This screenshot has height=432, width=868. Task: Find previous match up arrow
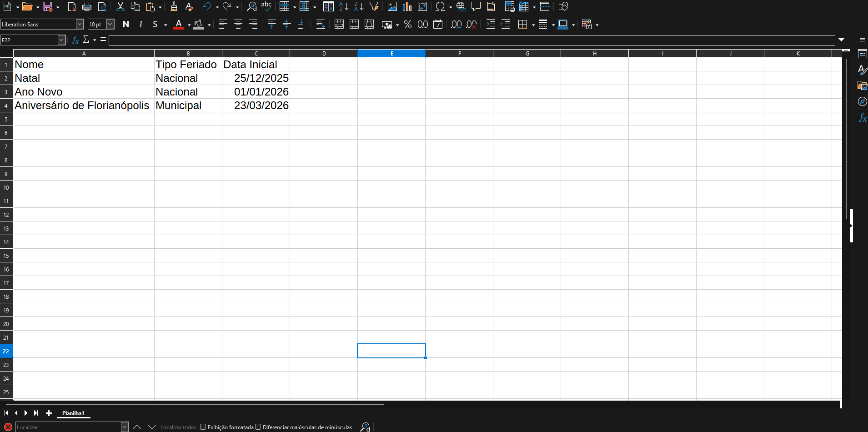coord(137,427)
